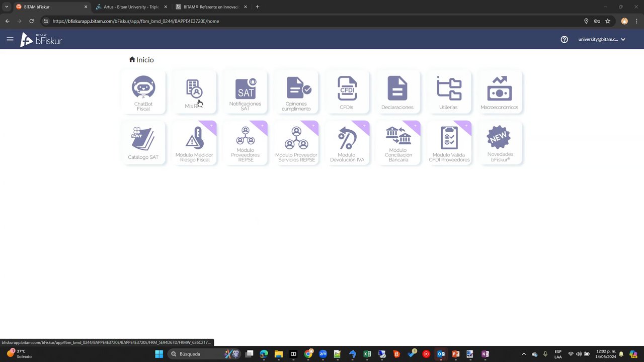Show hidden system tray icons

click(x=524, y=354)
